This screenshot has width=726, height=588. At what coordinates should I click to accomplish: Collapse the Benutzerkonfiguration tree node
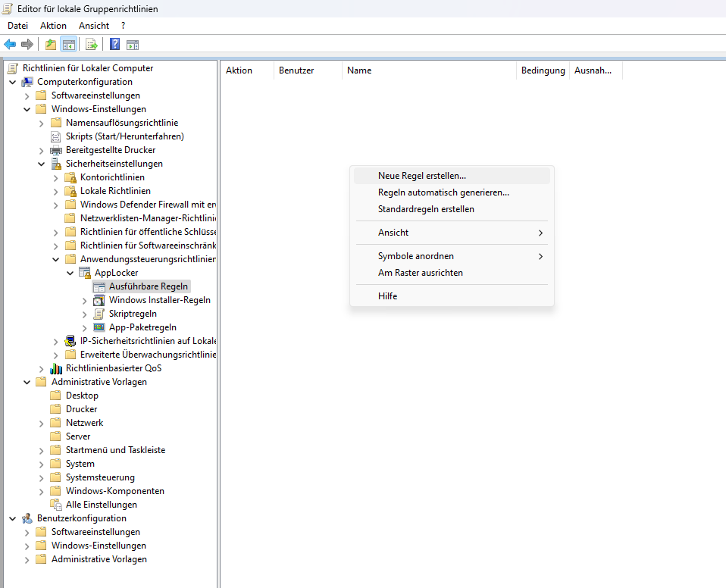click(13, 518)
